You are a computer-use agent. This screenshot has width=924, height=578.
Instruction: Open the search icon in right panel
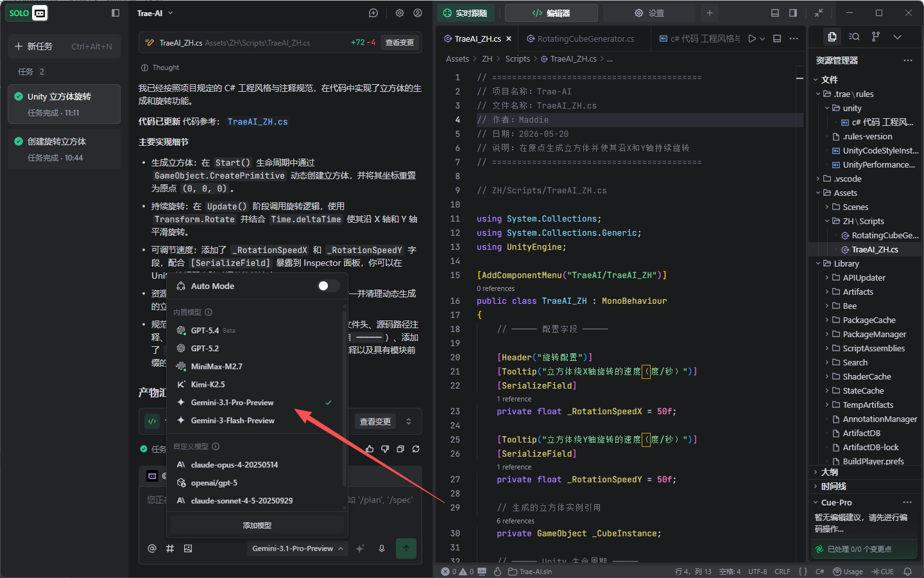tap(854, 37)
